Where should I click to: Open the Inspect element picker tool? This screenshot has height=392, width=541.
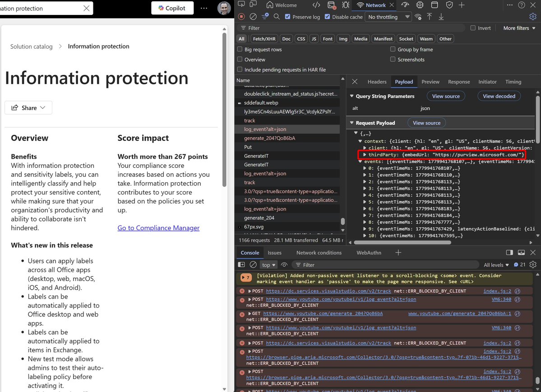click(241, 5)
